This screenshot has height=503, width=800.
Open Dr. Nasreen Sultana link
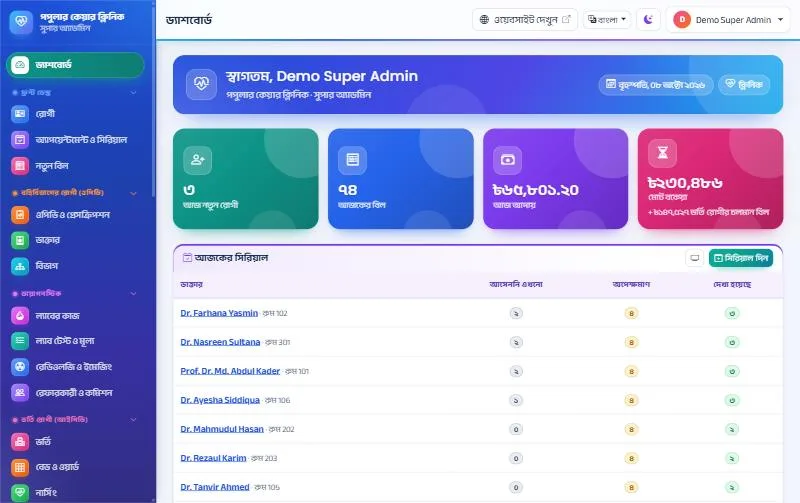coord(220,342)
